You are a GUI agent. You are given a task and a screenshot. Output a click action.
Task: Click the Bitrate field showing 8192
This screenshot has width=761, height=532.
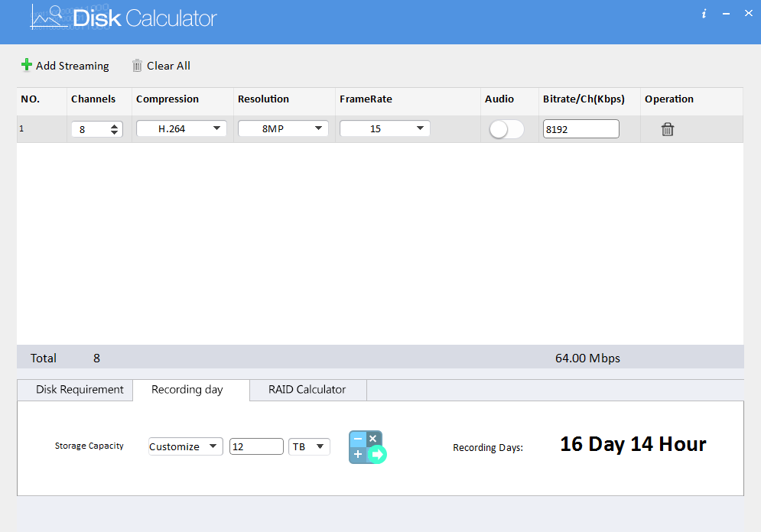(x=580, y=129)
